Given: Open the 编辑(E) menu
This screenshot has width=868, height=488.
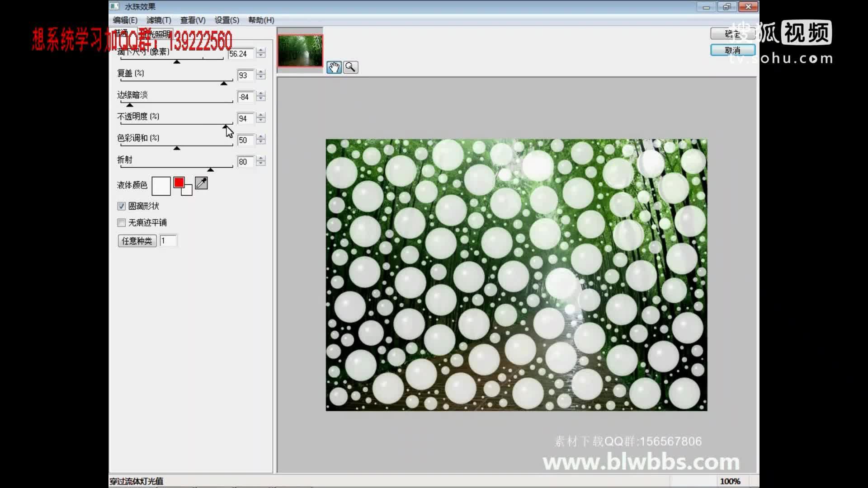Looking at the screenshot, I should (125, 20).
